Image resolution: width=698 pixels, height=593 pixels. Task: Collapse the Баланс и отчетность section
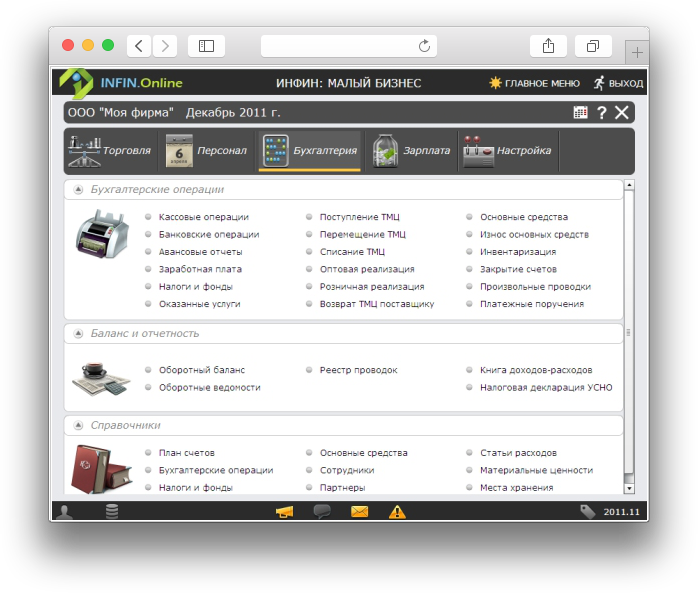(78, 333)
